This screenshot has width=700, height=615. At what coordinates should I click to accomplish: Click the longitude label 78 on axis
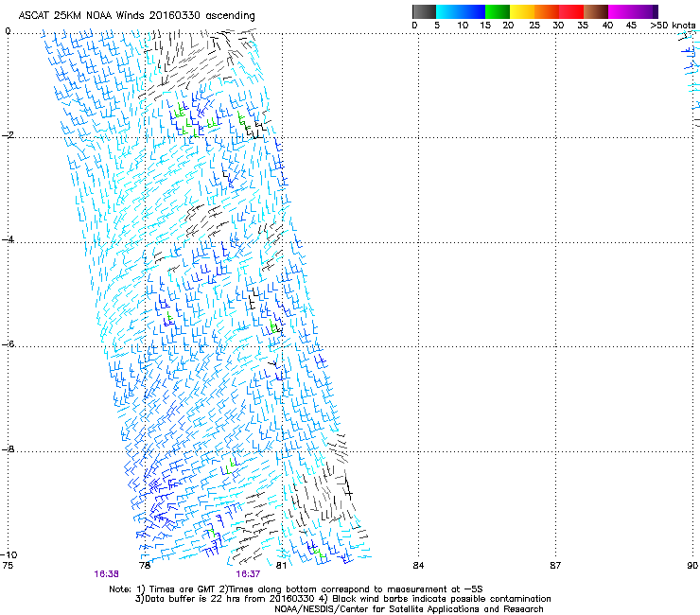144,566
